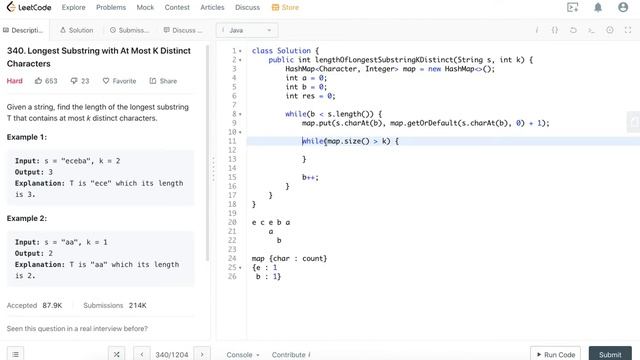
Task: Switch to the Submissions tab
Action: pos(129,30)
